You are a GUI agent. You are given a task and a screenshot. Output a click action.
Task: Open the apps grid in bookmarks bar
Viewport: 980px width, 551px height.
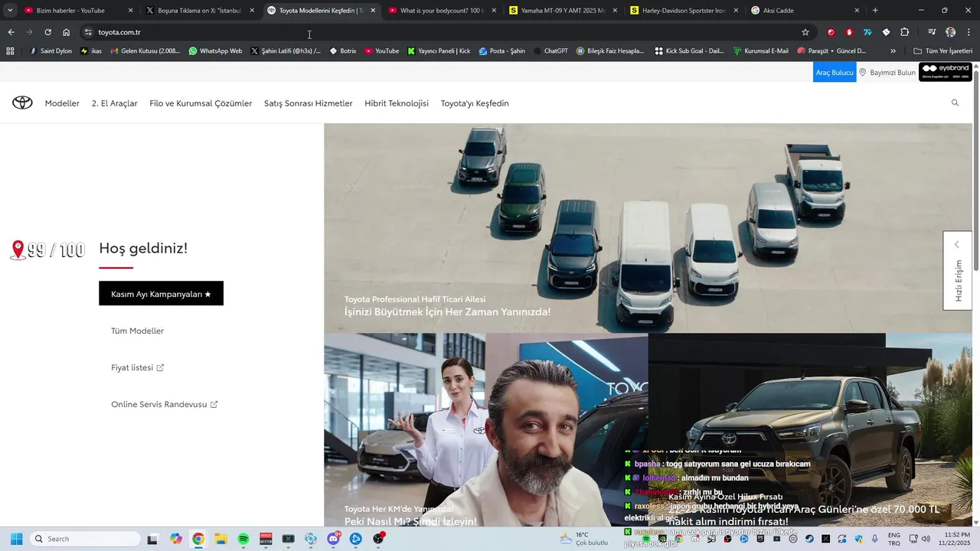click(10, 51)
